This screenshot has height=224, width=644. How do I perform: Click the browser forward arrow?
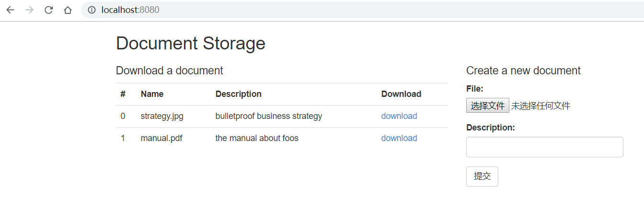[x=29, y=10]
